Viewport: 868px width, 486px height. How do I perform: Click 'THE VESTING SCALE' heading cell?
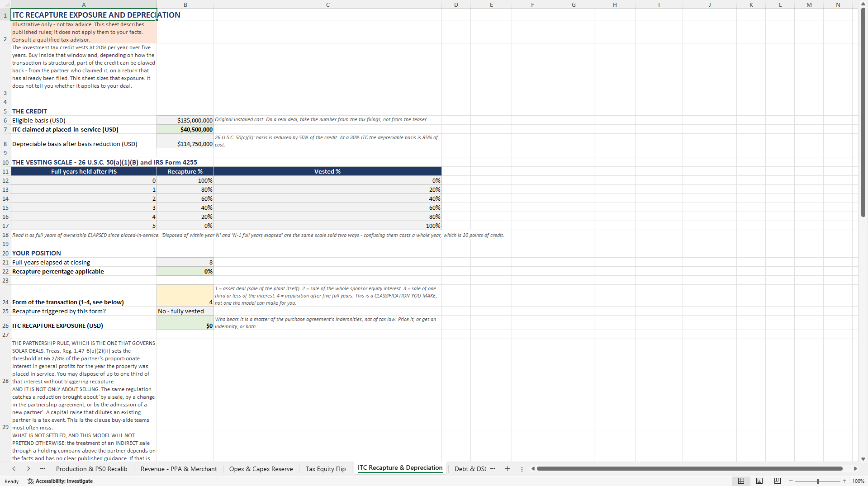84,162
